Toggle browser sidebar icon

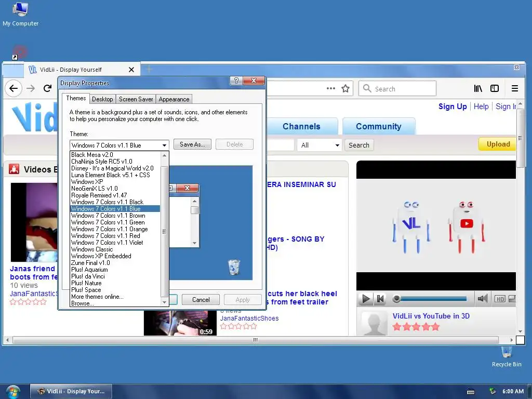495,88
